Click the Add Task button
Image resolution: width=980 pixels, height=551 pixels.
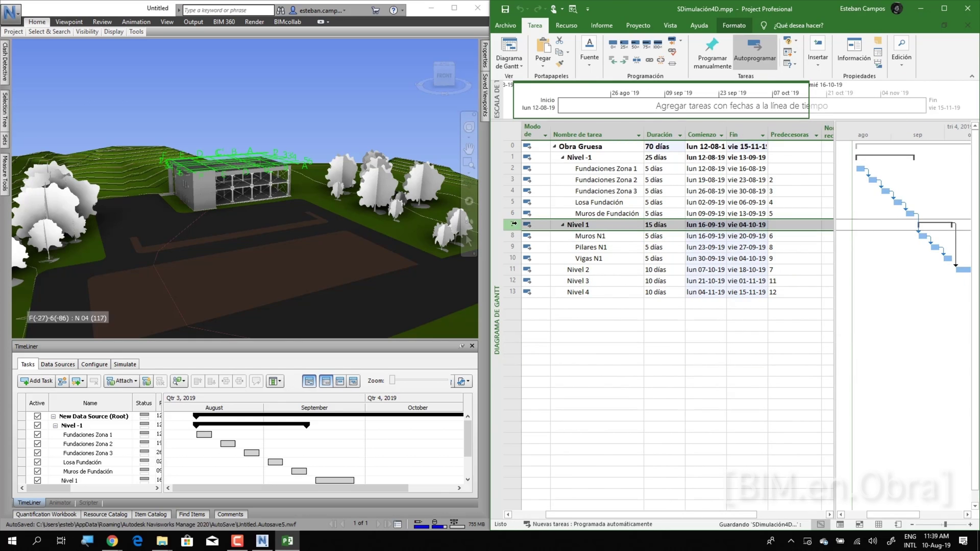(36, 381)
